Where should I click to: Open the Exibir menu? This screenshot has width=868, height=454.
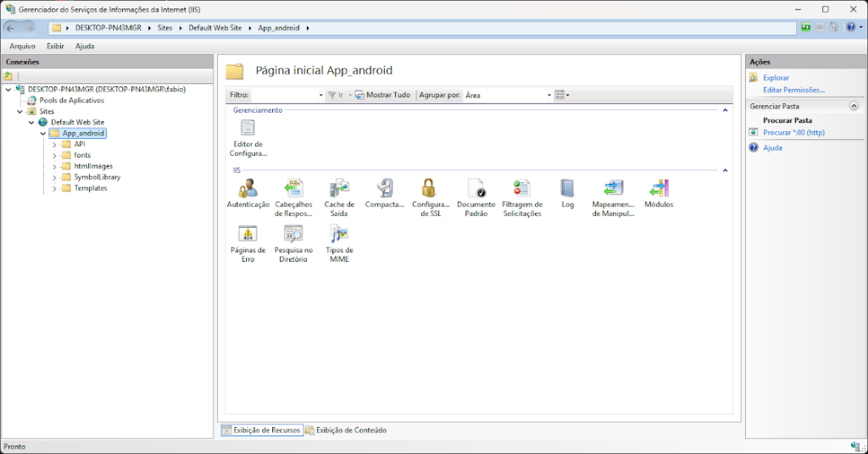pyautogui.click(x=55, y=46)
